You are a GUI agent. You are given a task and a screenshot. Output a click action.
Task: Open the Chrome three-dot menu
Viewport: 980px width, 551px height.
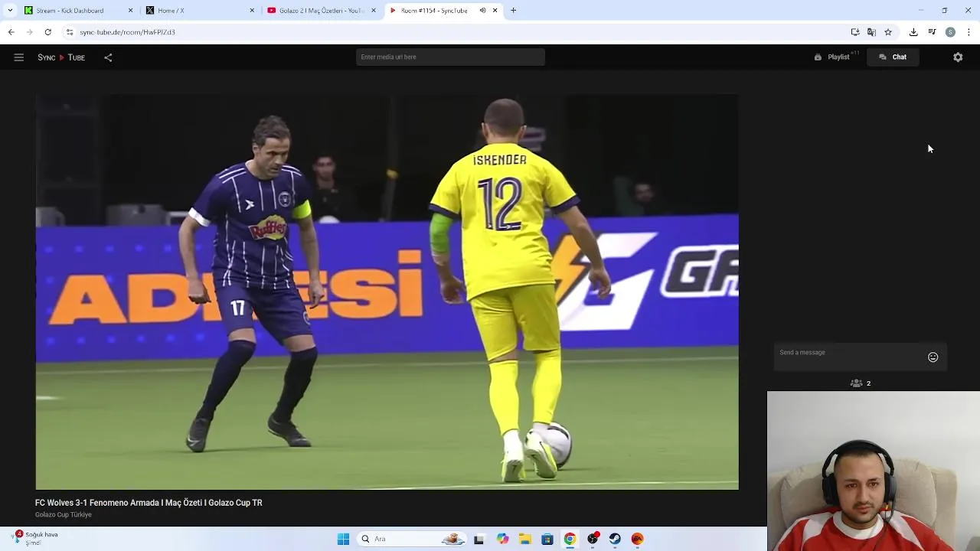(x=969, y=32)
